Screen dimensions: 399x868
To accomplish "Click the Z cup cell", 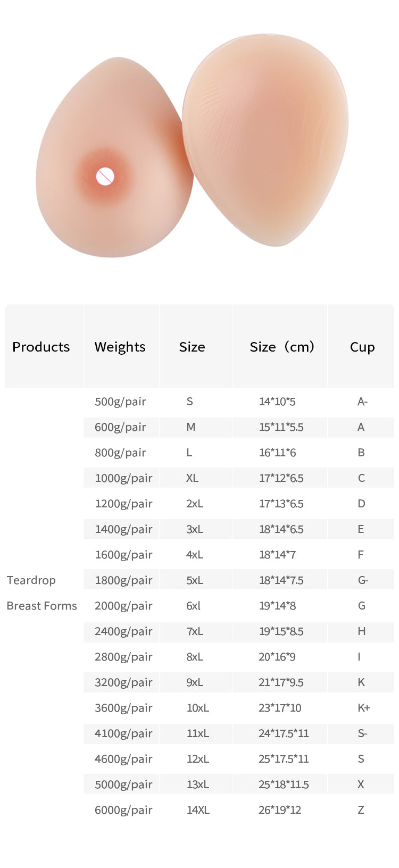I will (x=361, y=810).
